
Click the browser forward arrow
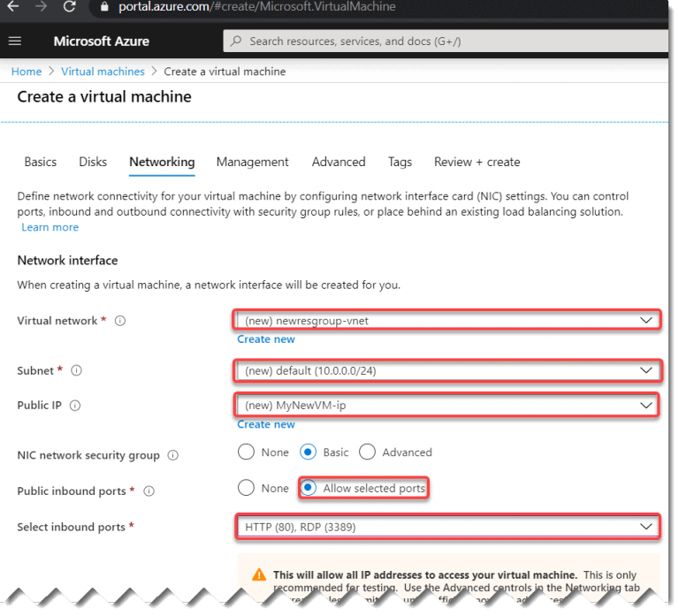tap(42, 6)
